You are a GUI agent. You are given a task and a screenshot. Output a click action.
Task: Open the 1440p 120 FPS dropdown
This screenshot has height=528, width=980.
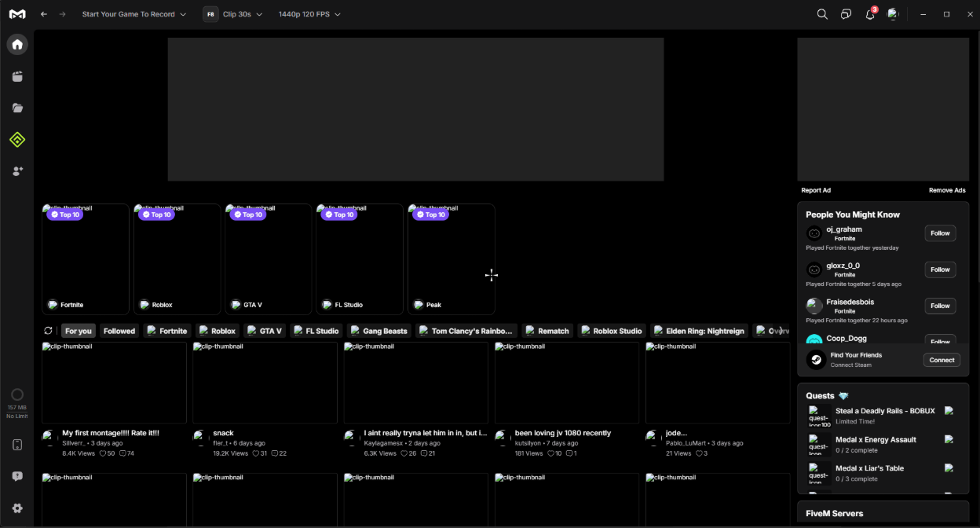[x=309, y=14]
